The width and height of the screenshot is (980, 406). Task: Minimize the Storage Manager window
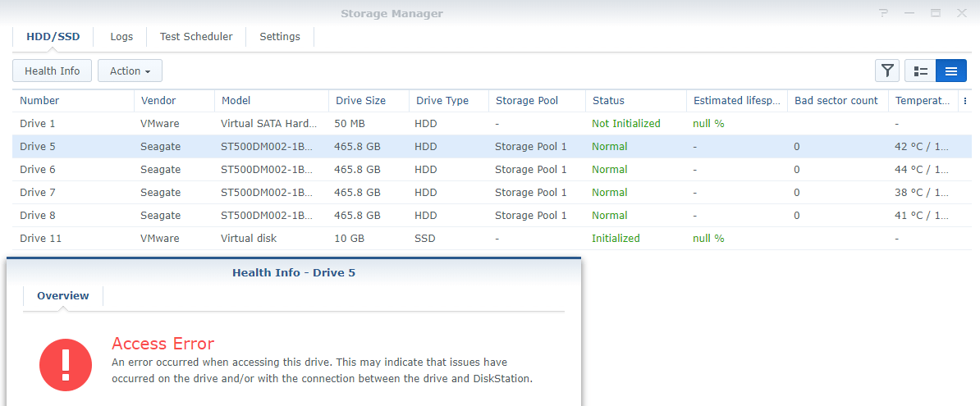point(909,13)
